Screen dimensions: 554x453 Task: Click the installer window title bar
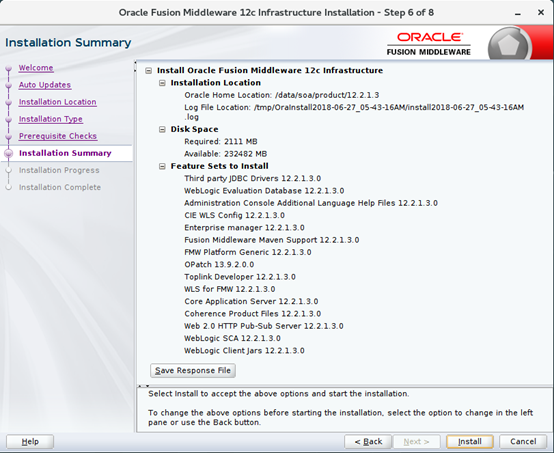point(276,13)
